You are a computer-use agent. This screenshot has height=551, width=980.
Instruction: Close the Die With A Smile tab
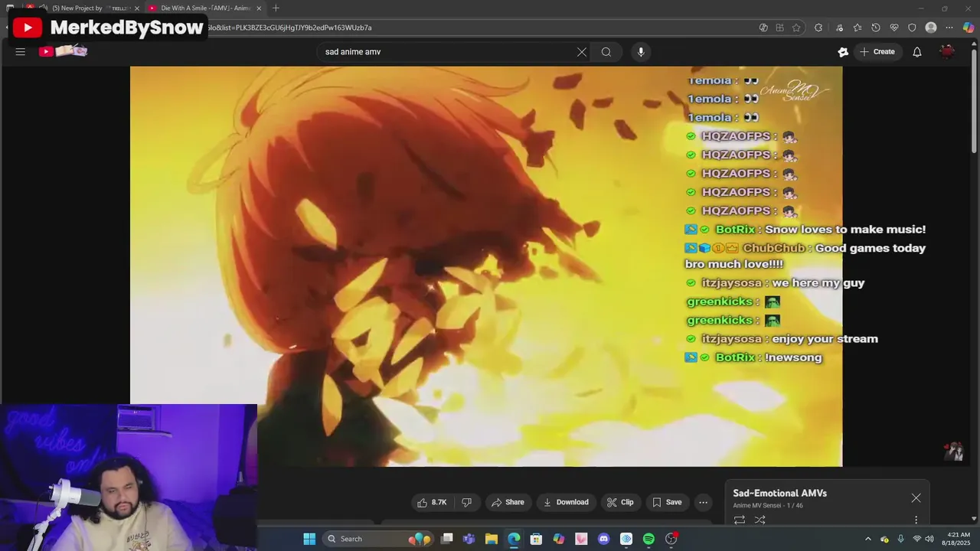click(x=259, y=8)
